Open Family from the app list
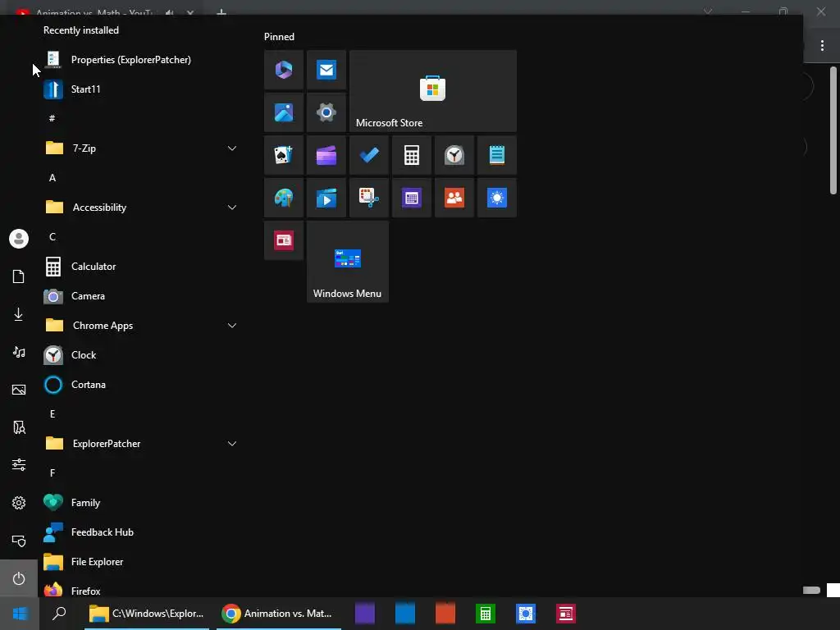Screen dimensions: 840x630 (141, 503)
